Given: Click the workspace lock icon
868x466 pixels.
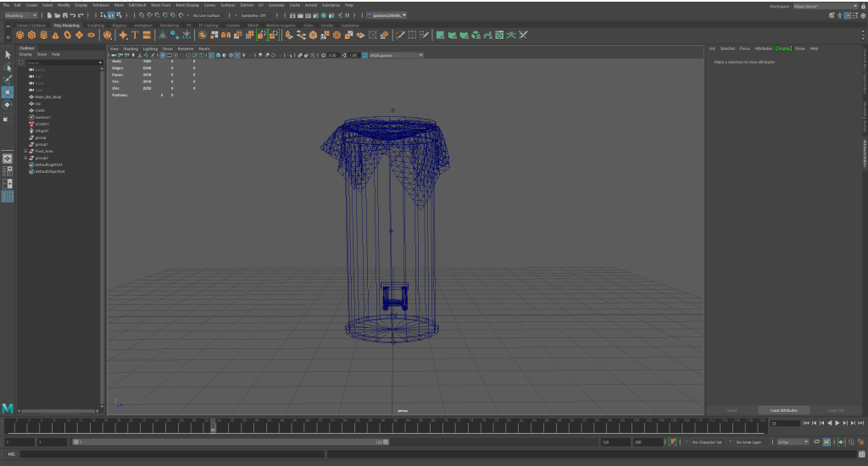Looking at the screenshot, I should [863, 5].
